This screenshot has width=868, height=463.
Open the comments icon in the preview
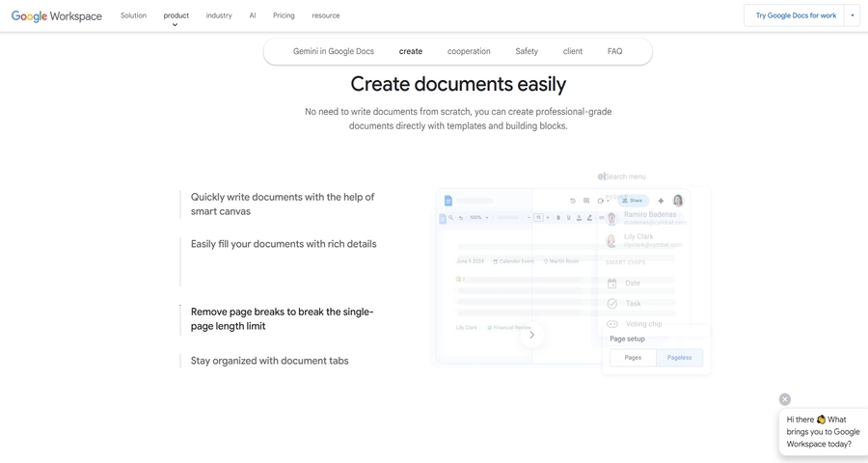click(586, 201)
